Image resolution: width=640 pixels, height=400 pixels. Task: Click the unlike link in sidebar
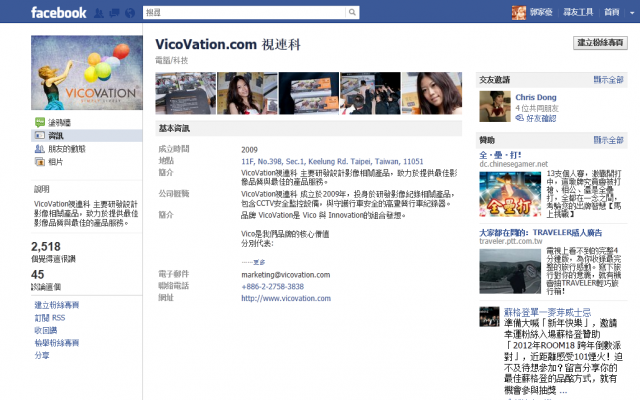tap(46, 330)
